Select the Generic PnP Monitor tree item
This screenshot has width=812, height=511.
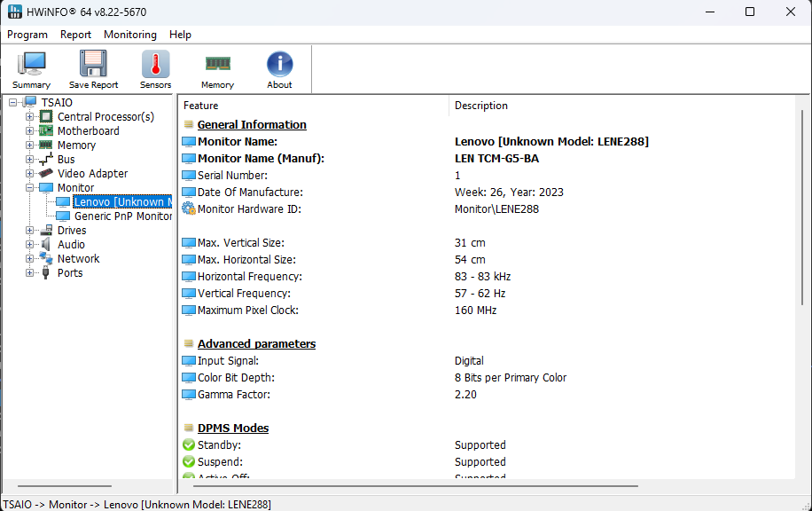(122, 216)
